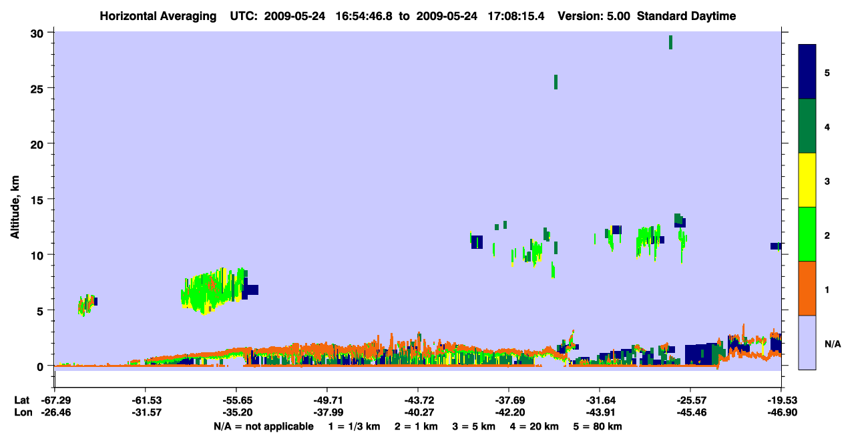This screenshot has width=868, height=445.
Task: Click longitude value -46.90
Action: click(781, 412)
